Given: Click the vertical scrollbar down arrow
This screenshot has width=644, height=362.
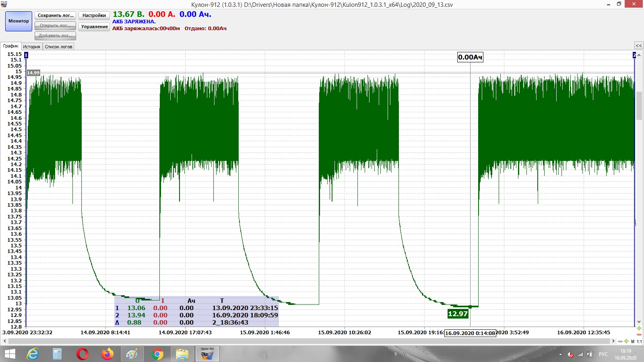Looking at the screenshot, I should click(639, 322).
